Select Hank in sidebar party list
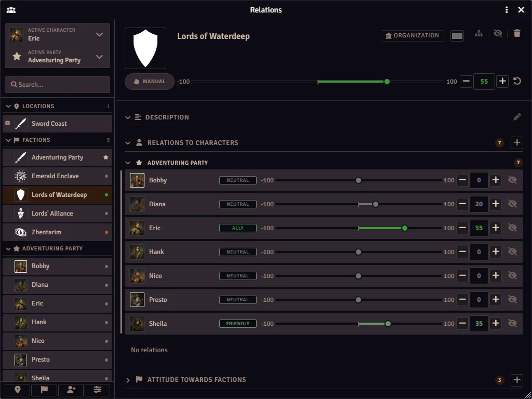The image size is (532, 399). tap(57, 322)
